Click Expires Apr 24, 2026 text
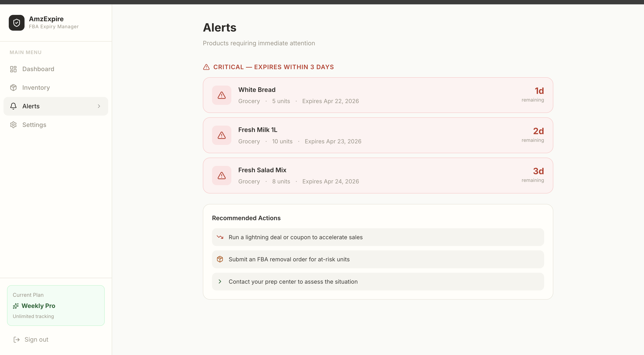This screenshot has height=355, width=644. point(331,182)
